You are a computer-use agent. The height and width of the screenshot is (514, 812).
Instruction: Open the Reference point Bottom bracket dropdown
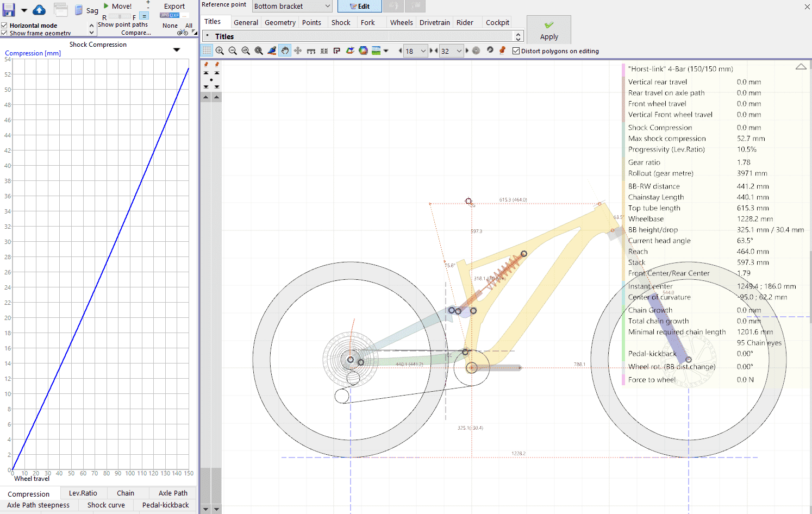(292, 7)
